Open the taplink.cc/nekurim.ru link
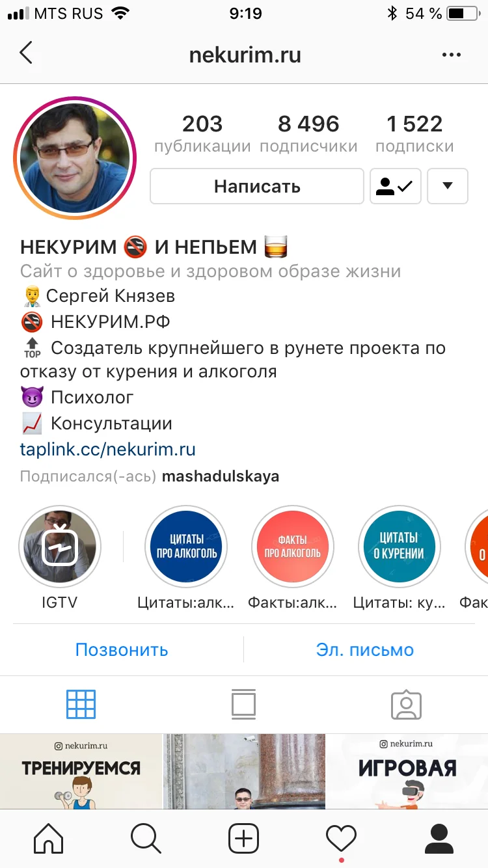The height and width of the screenshot is (868, 488). 108,450
